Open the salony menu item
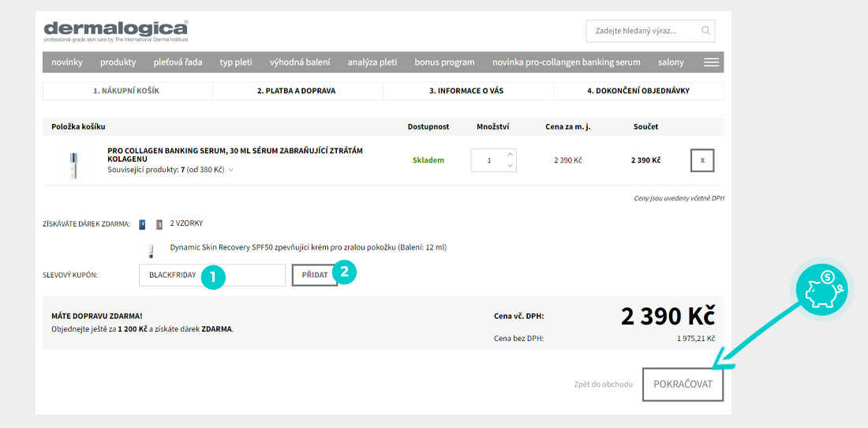 pos(671,62)
